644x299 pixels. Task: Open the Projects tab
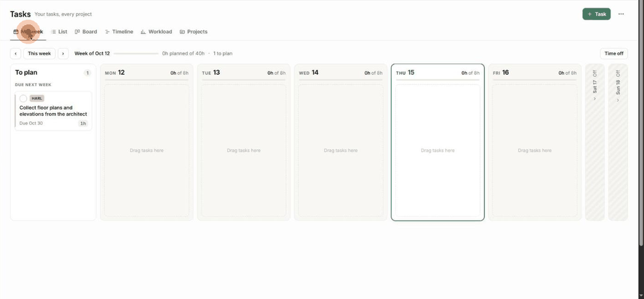[193, 32]
